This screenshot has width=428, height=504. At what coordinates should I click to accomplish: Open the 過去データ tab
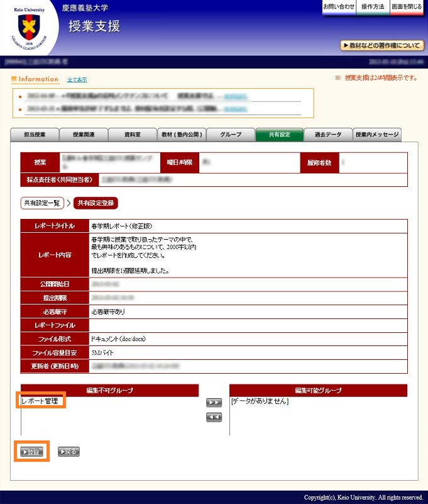click(328, 135)
